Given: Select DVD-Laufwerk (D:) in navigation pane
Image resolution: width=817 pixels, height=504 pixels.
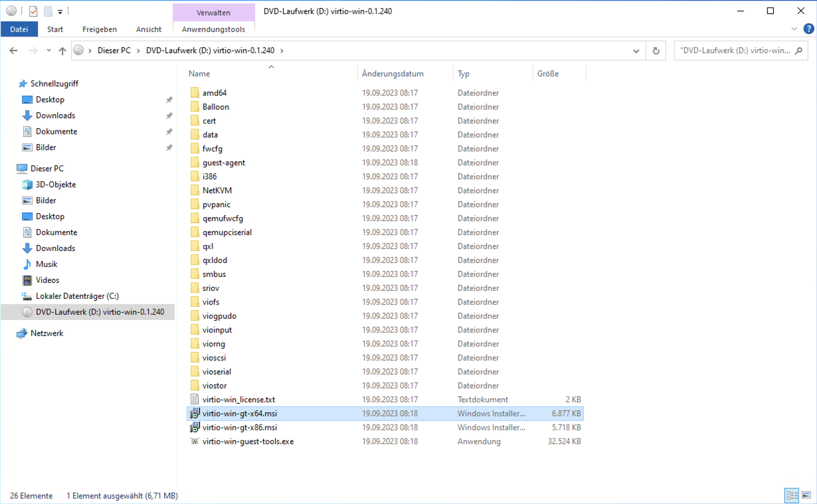Looking at the screenshot, I should [88, 312].
